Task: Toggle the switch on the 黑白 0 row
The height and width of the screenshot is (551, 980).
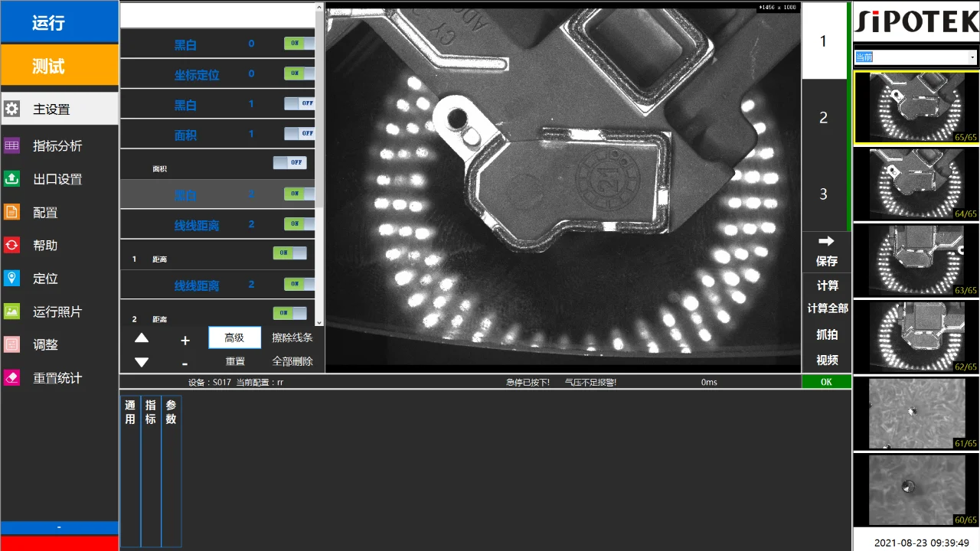Action: (299, 44)
